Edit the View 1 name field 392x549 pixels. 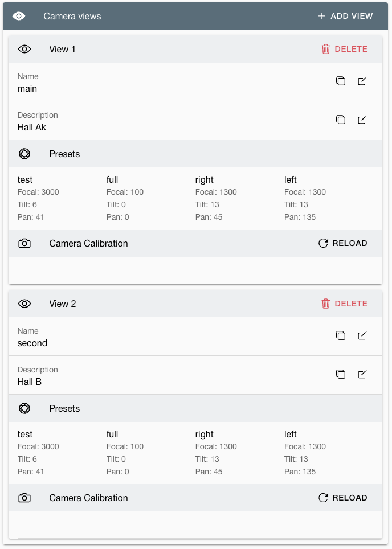click(362, 81)
